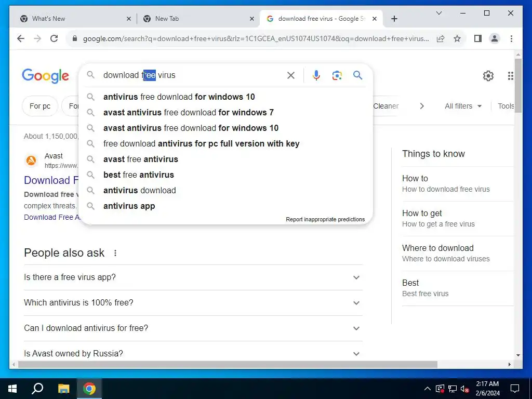
Task: Select the download free virus tab
Action: pos(321,19)
